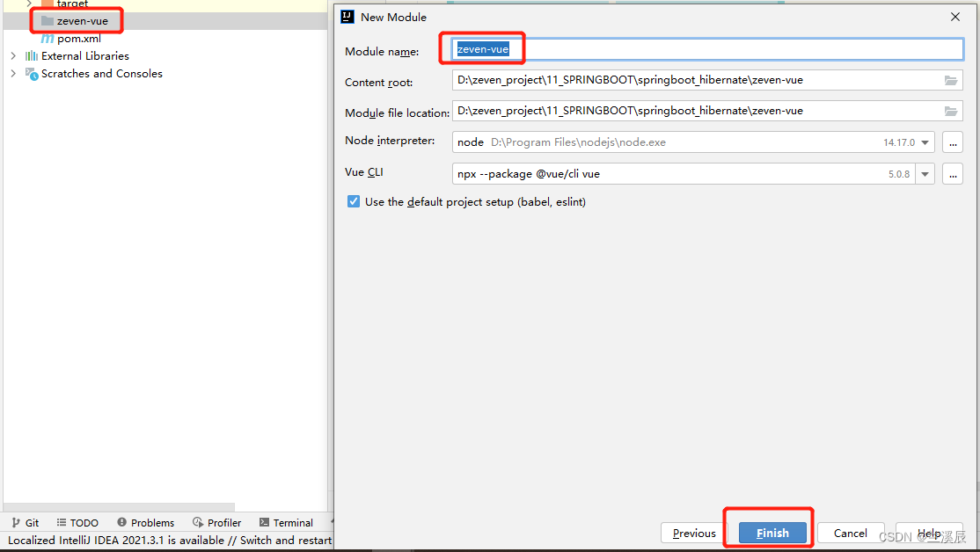Click the Previous button
The height and width of the screenshot is (552, 980).
pyautogui.click(x=694, y=534)
